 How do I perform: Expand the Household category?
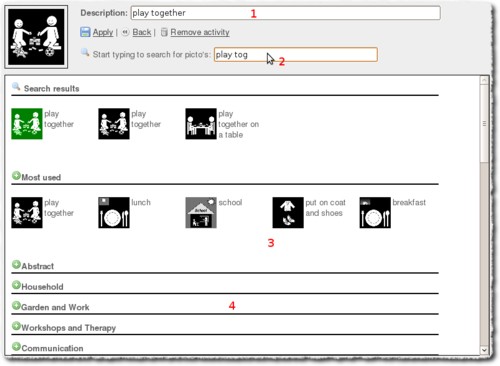click(16, 285)
